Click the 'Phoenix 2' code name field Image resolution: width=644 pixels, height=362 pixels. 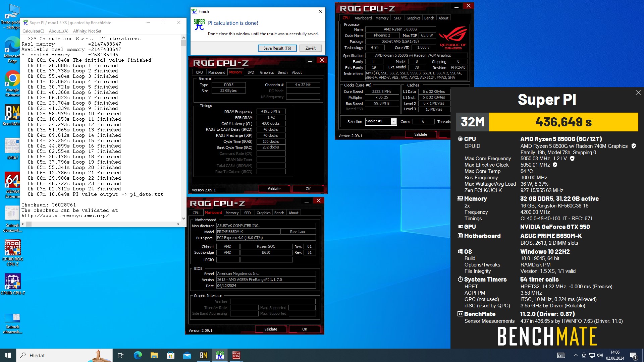coord(382,35)
